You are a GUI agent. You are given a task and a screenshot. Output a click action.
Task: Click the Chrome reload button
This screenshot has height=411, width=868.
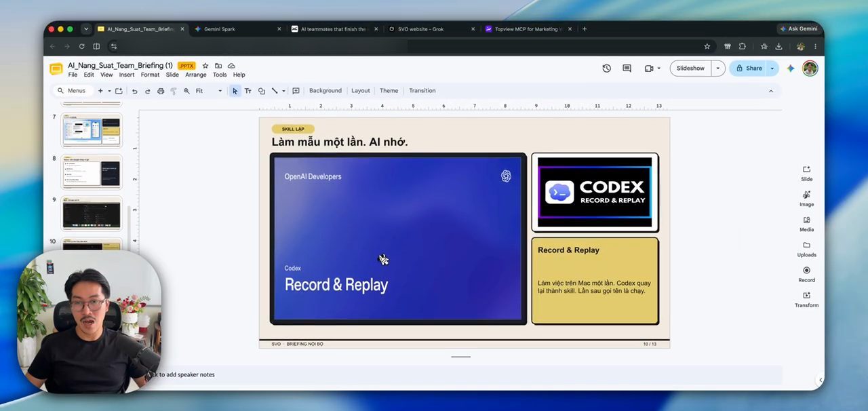pos(81,46)
